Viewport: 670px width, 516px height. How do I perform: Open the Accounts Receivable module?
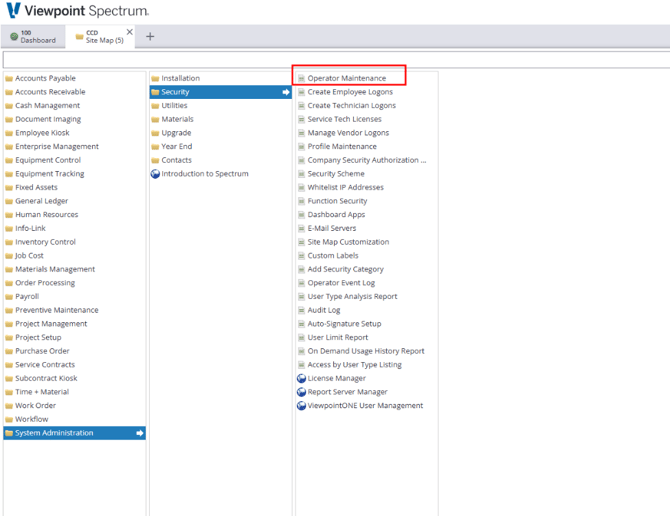(x=50, y=92)
